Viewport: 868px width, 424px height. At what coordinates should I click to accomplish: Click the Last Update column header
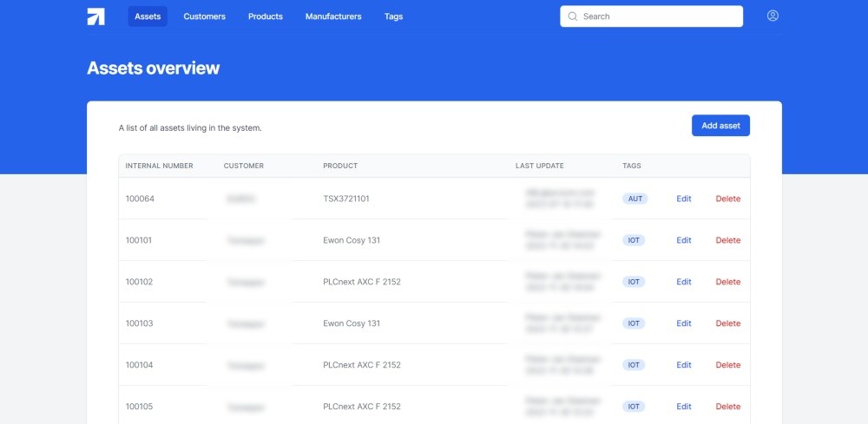point(539,166)
